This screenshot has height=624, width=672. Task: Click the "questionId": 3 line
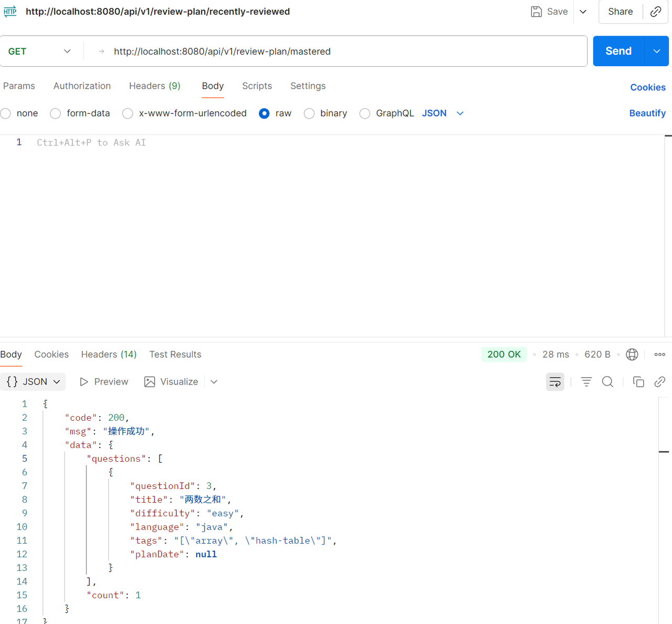point(173,486)
